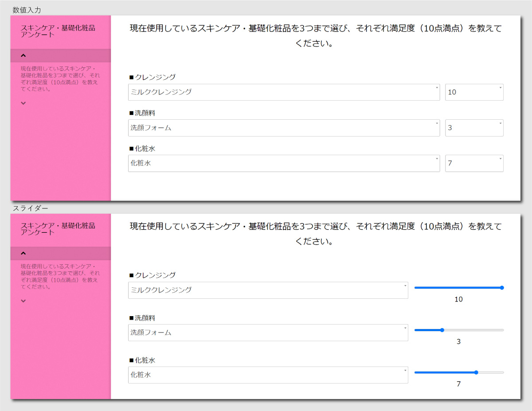Click the クレンジング slider handle set to 10
The height and width of the screenshot is (411, 532).
pyautogui.click(x=502, y=288)
